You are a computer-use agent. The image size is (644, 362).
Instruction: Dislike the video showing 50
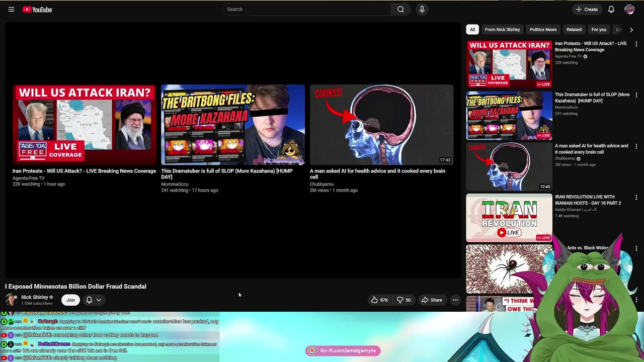pyautogui.click(x=404, y=300)
